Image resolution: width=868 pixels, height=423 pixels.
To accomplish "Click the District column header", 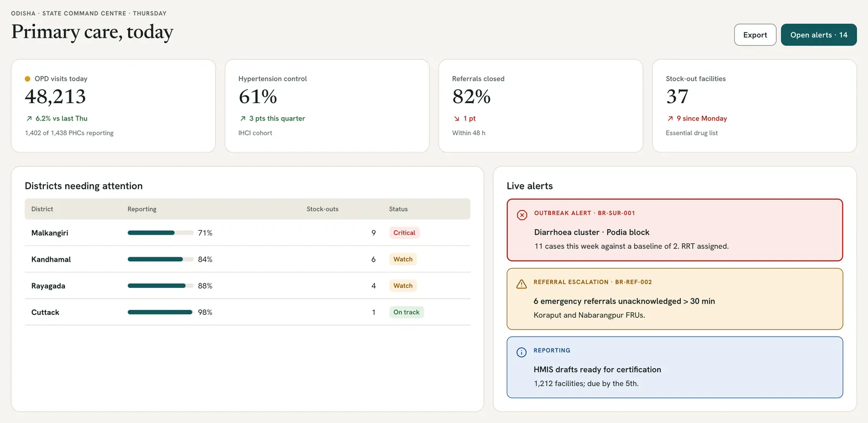I will 42,209.
